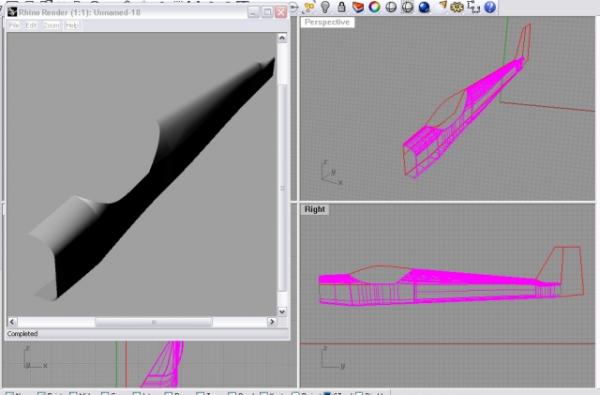600x395 pixels.
Task: Toggle the checked STrack osnap checkbox
Action: [x=328, y=393]
